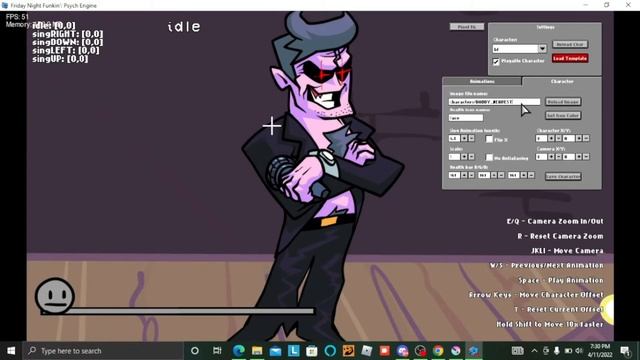
Task: Toggle the Playable Character checkbox
Action: (x=496, y=61)
